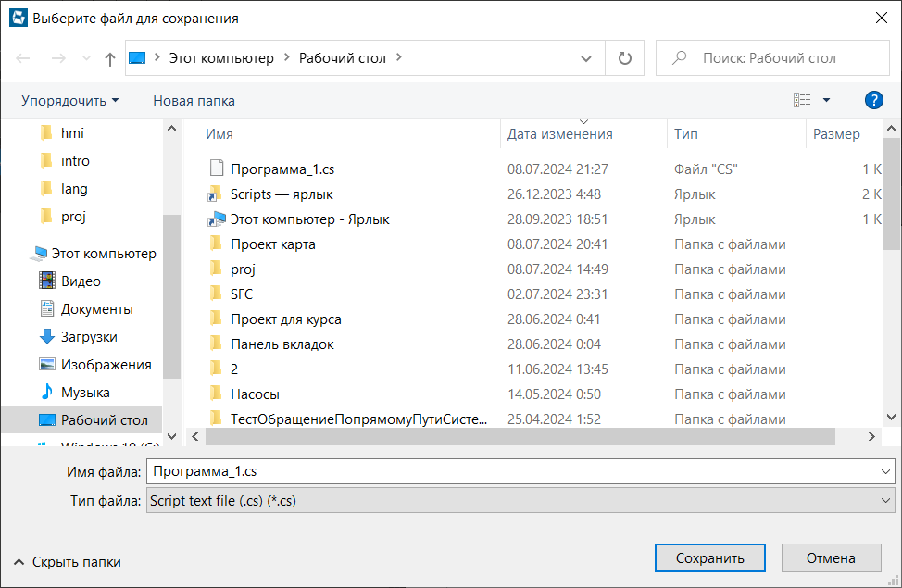Click the view layout icon
Image resolution: width=902 pixels, height=588 pixels.
click(x=802, y=100)
